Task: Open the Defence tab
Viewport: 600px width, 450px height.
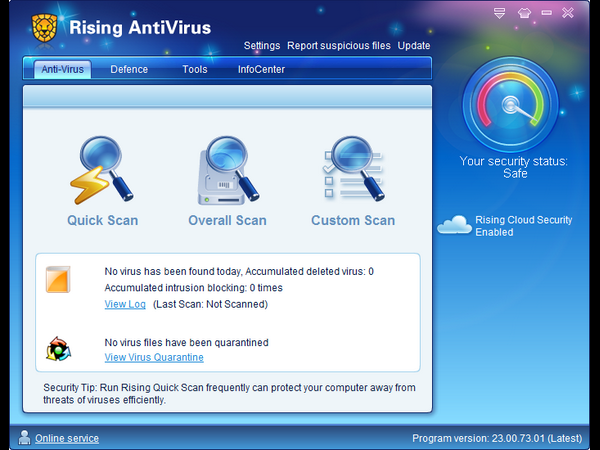Action: click(x=129, y=69)
